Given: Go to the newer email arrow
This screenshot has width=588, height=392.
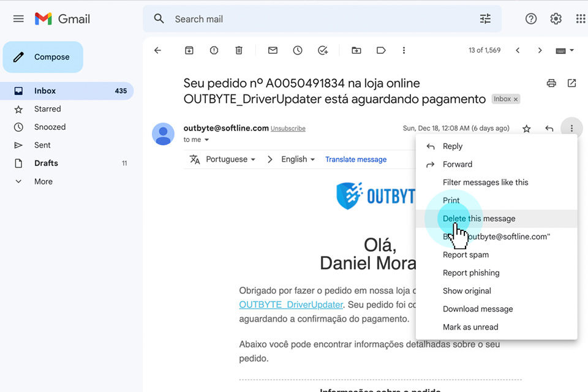Looking at the screenshot, I should (x=518, y=50).
